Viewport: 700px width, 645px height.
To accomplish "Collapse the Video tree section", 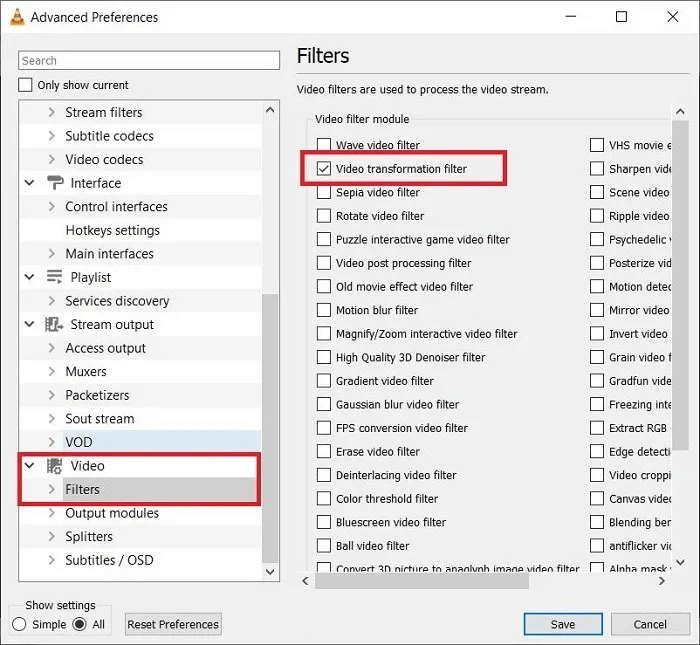I will click(x=29, y=466).
